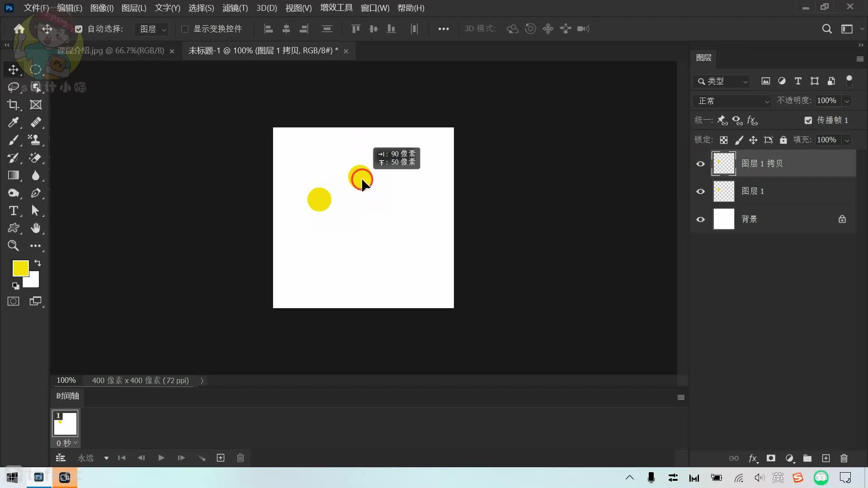The image size is (868, 488).
Task: Toggle the layer filter switch
Action: (x=849, y=81)
